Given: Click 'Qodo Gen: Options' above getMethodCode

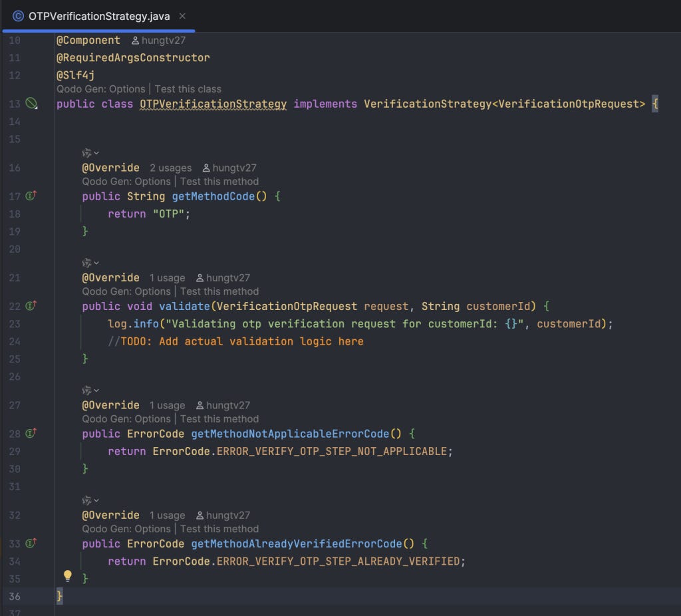Looking at the screenshot, I should coord(126,182).
